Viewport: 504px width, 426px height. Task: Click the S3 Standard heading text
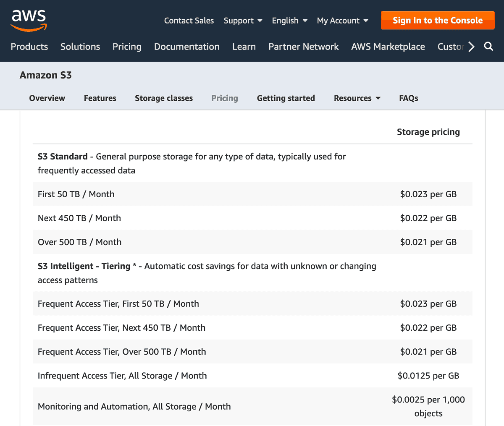point(63,157)
